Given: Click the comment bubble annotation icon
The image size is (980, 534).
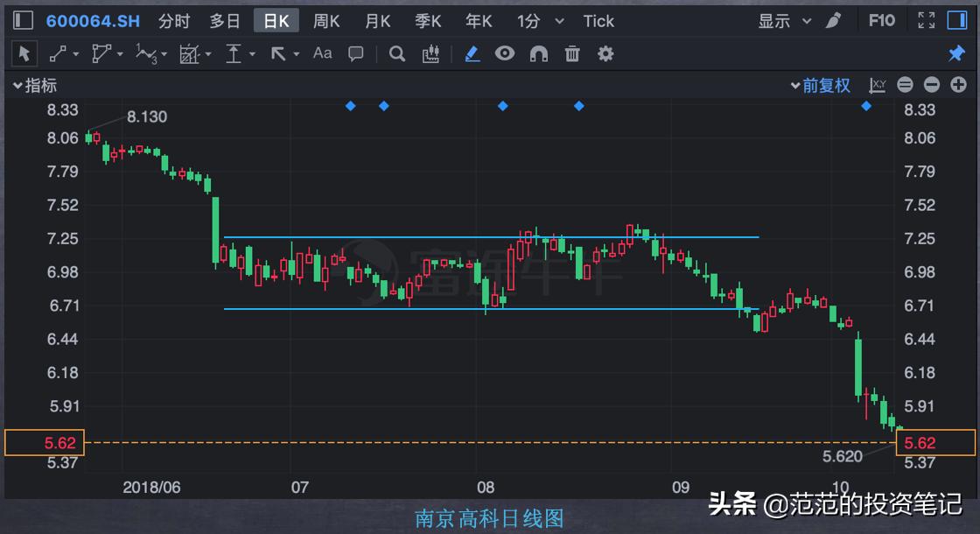Looking at the screenshot, I should tap(356, 53).
